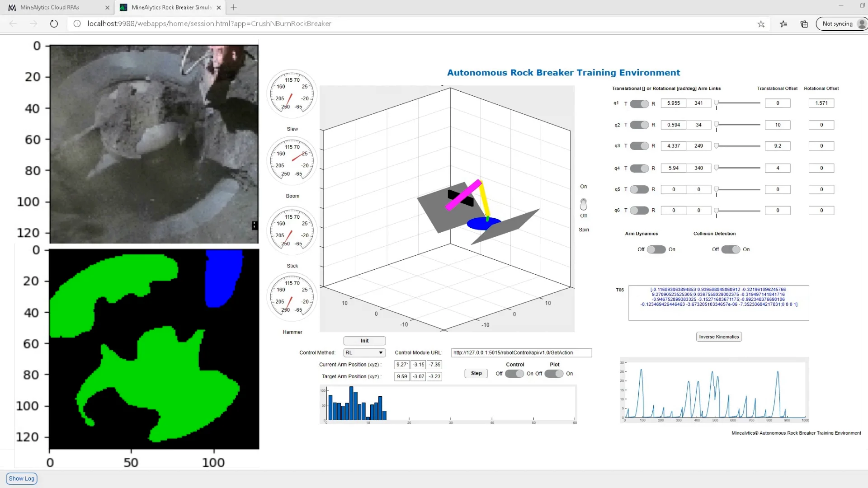Toggle the q1 T/R link switch
Viewport: 868px width, 488px height.
tap(639, 104)
